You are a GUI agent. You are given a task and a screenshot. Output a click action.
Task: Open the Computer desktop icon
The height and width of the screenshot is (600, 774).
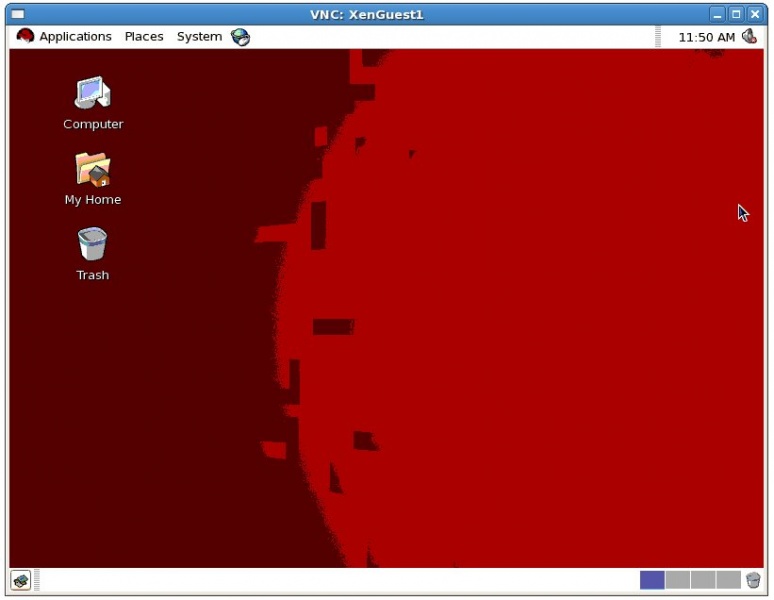(x=92, y=94)
